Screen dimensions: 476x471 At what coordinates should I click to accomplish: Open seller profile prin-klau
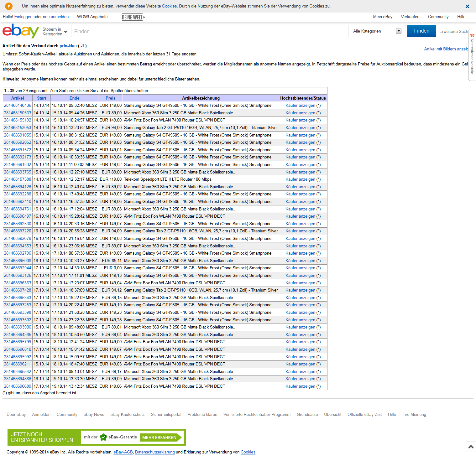(68, 46)
